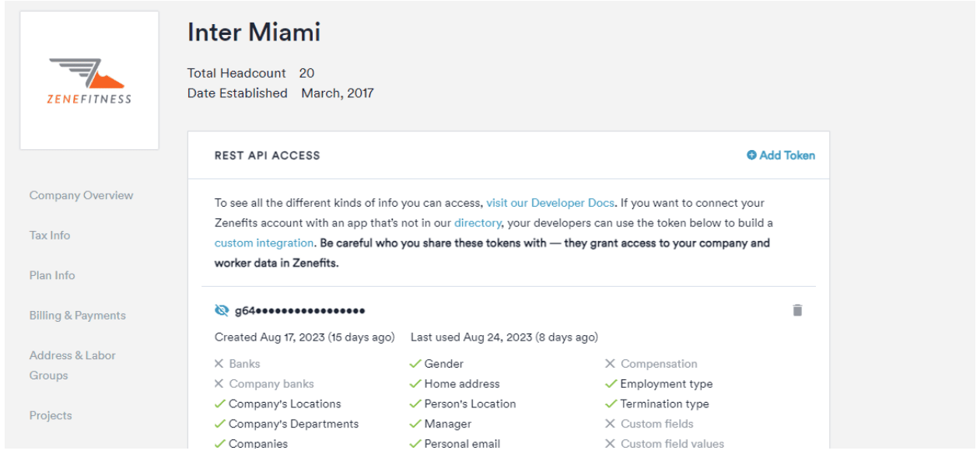Go to Tax Info section
This screenshot has height=454, width=980.
50,236
